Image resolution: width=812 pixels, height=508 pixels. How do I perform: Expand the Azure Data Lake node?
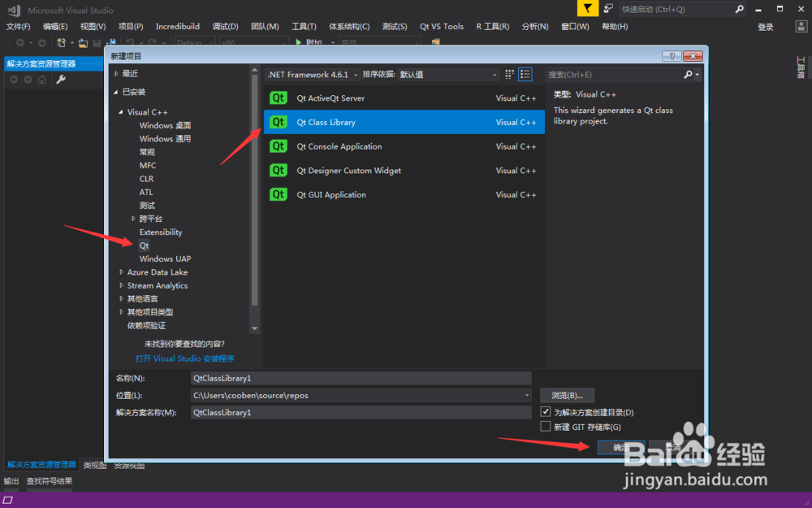[x=121, y=271]
